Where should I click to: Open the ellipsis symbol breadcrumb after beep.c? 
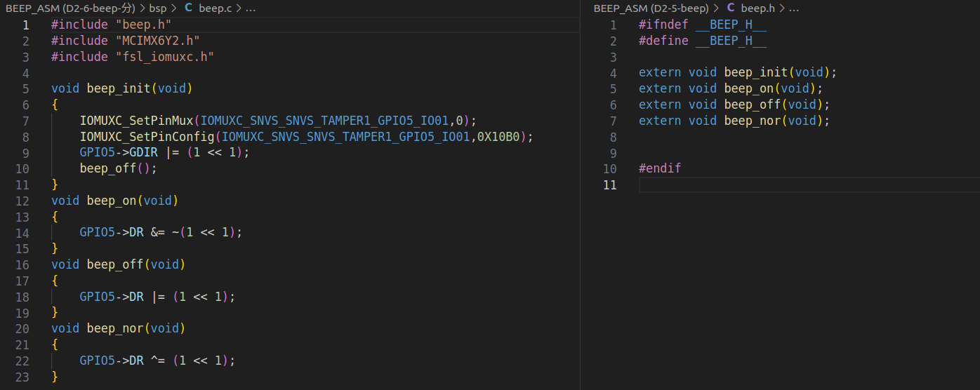(x=250, y=8)
